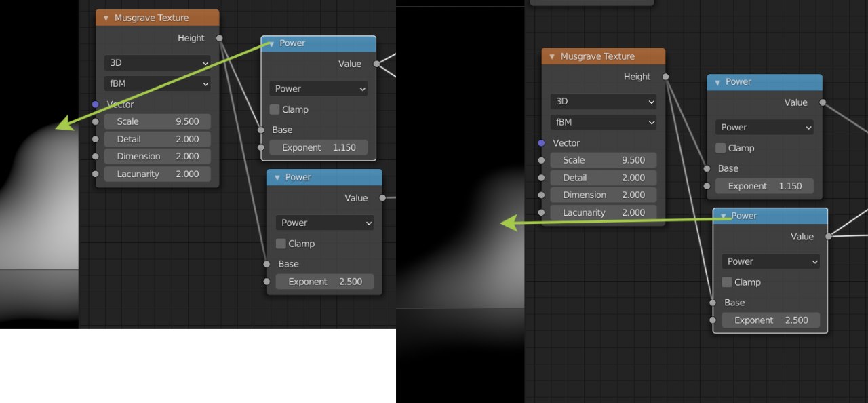The image size is (868, 403).
Task: Click the Dimension 2.000 field in left screenshot
Action: (x=157, y=156)
